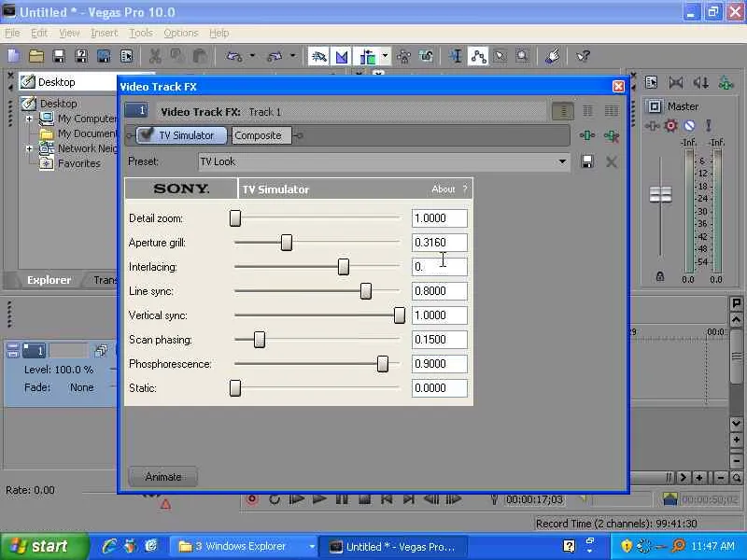Close the Video Track FX dialog
This screenshot has height=560, width=747.
(x=618, y=86)
